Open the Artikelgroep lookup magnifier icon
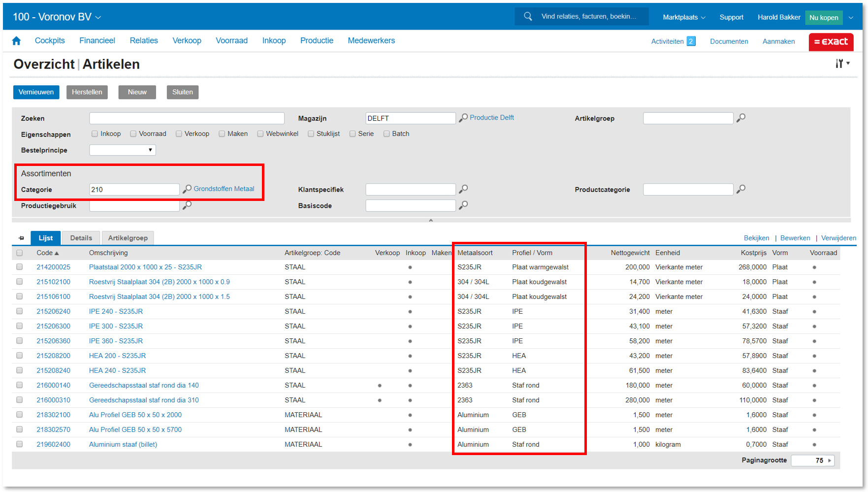Screen dimensions: 868x492 pyautogui.click(x=740, y=118)
